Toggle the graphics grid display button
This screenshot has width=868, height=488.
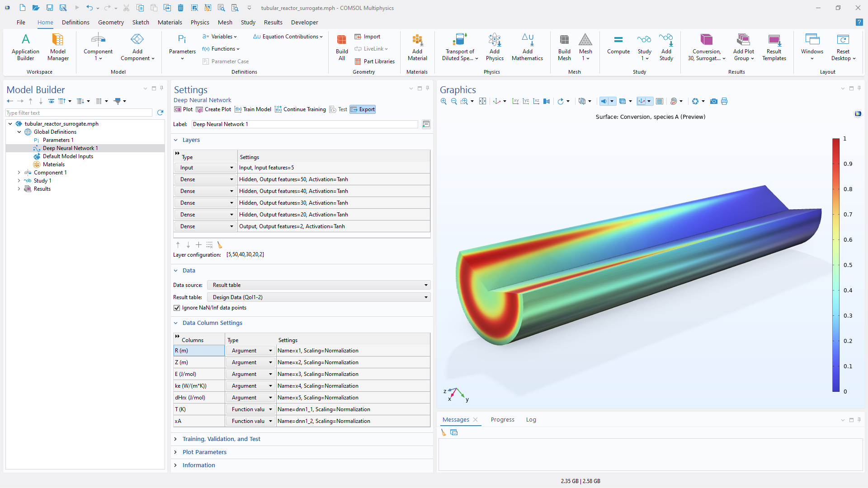click(660, 101)
